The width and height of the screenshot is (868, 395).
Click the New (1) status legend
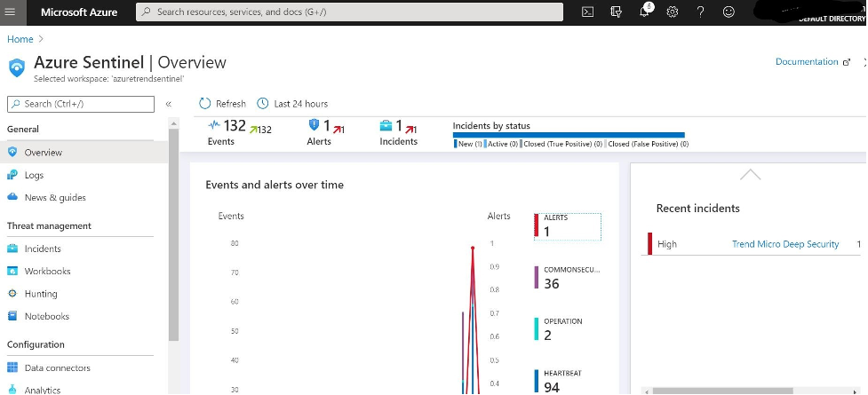coord(468,144)
